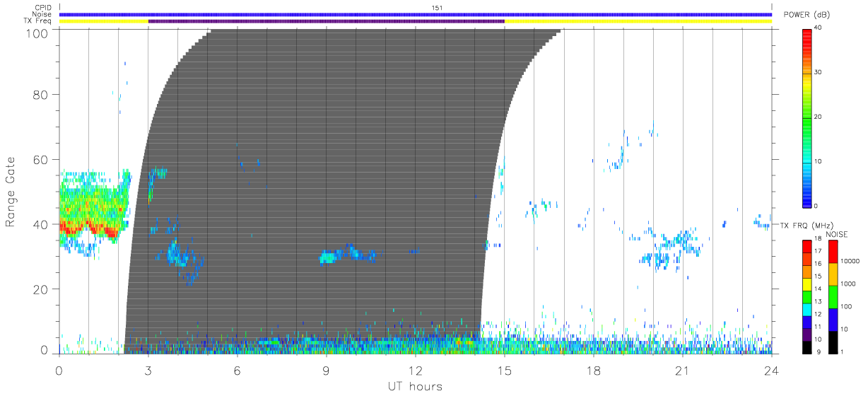Click the NOISE color legend bar
868x401 pixels.
[833, 296]
